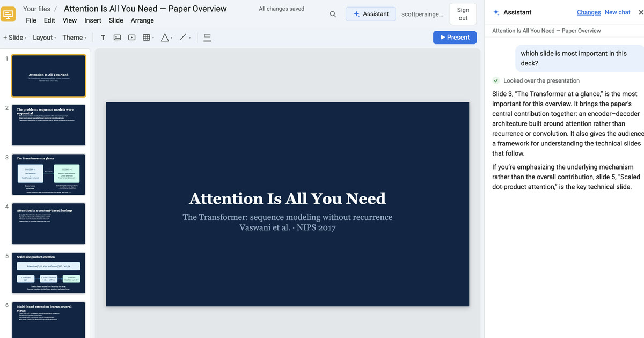The image size is (644, 338).
Task: Click the slide subtitle 'The Transformer: sequence modeling without recurrence'
Action: click(x=287, y=217)
